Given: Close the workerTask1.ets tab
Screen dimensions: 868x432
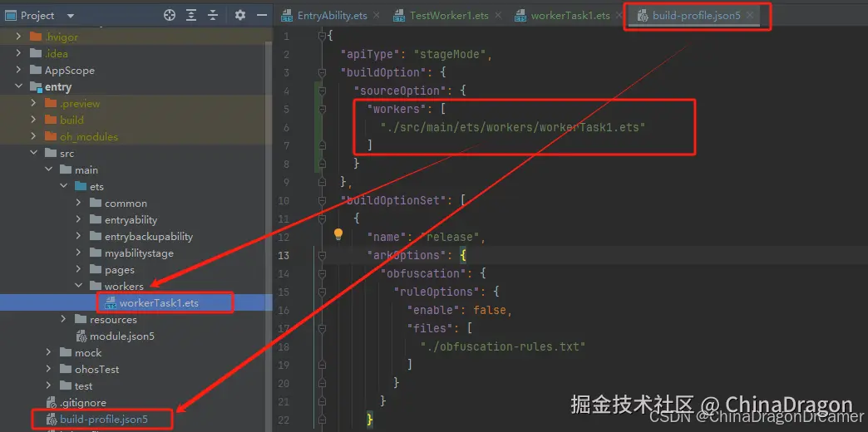Looking at the screenshot, I should pyautogui.click(x=619, y=16).
